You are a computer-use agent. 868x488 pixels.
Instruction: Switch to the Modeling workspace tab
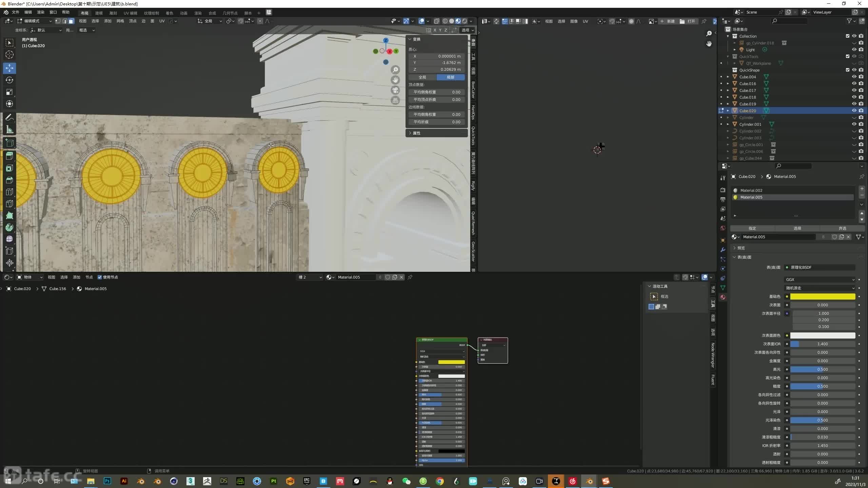(99, 13)
